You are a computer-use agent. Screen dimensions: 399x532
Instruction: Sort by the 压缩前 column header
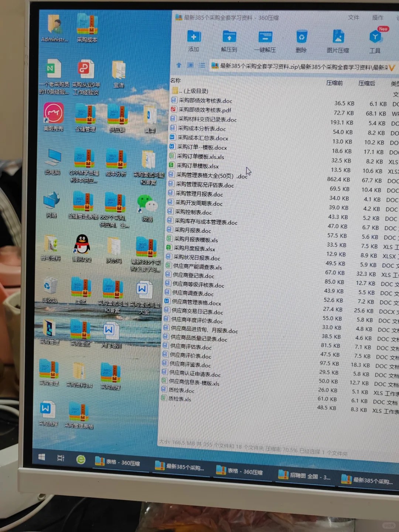pos(334,83)
